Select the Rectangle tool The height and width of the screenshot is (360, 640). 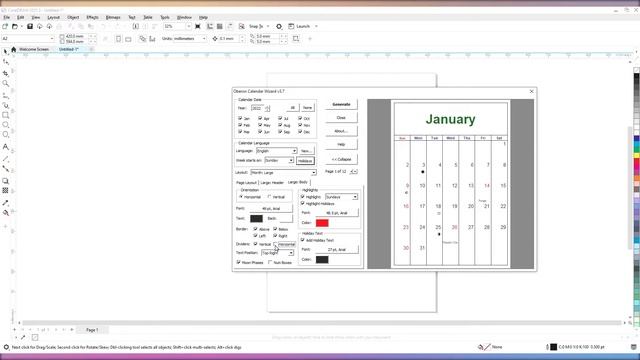[5, 116]
